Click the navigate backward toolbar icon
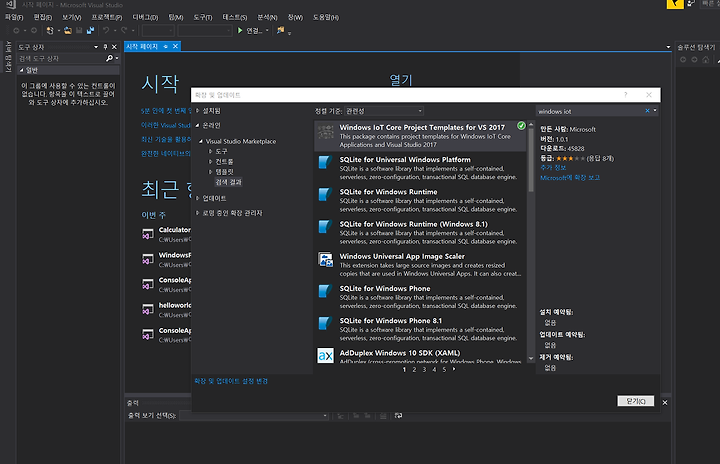The image size is (720, 464). coord(16,31)
